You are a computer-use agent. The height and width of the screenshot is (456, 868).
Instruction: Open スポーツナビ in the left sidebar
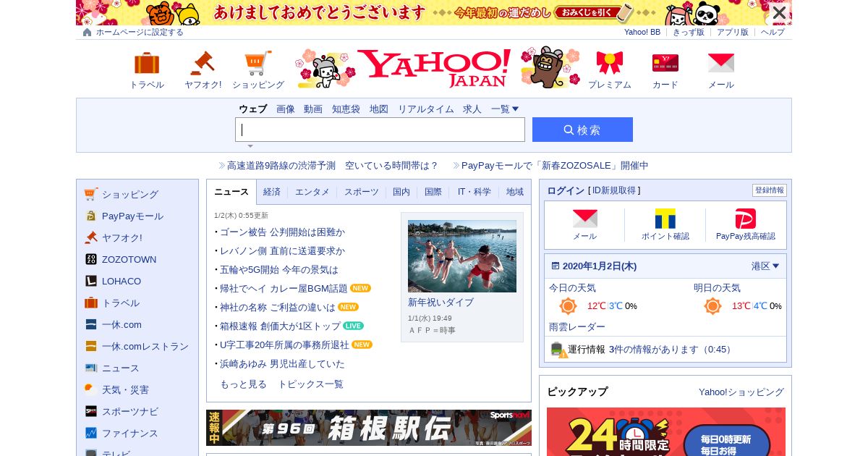point(130,411)
